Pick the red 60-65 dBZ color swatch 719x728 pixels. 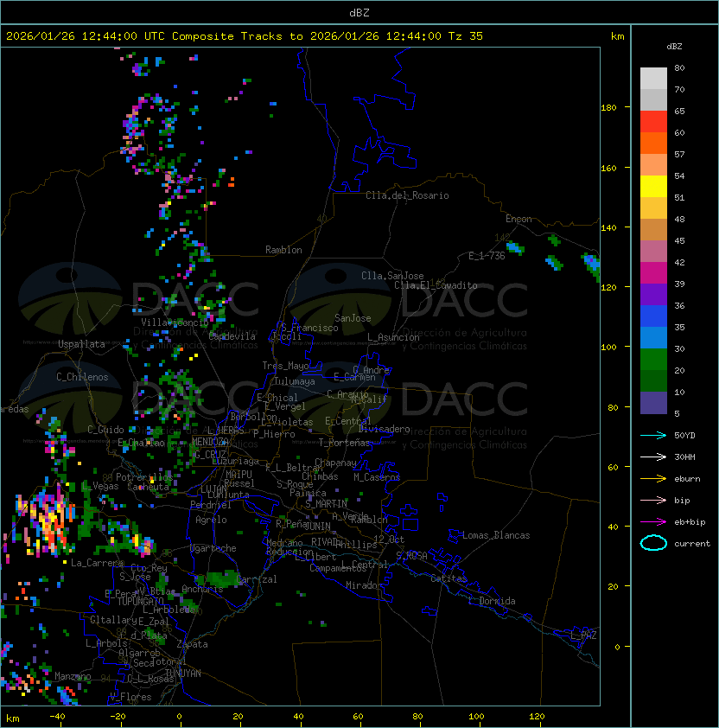click(653, 122)
